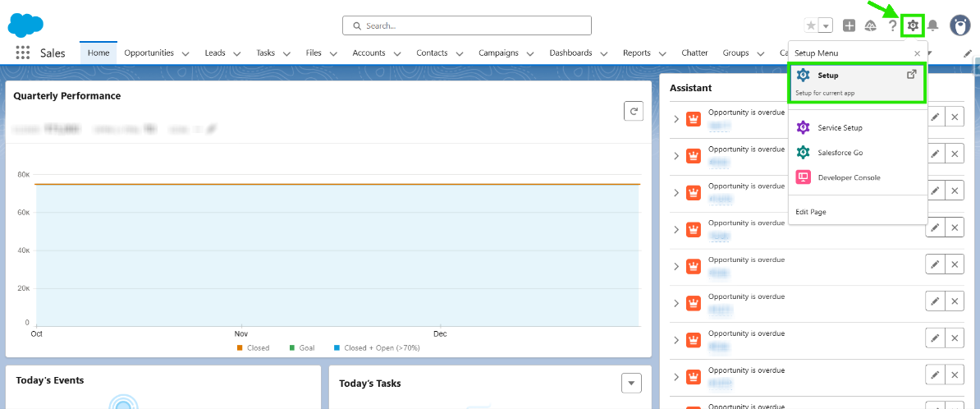Image resolution: width=980 pixels, height=409 pixels.
Task: Click the Quarterly Performance heading
Action: point(66,96)
